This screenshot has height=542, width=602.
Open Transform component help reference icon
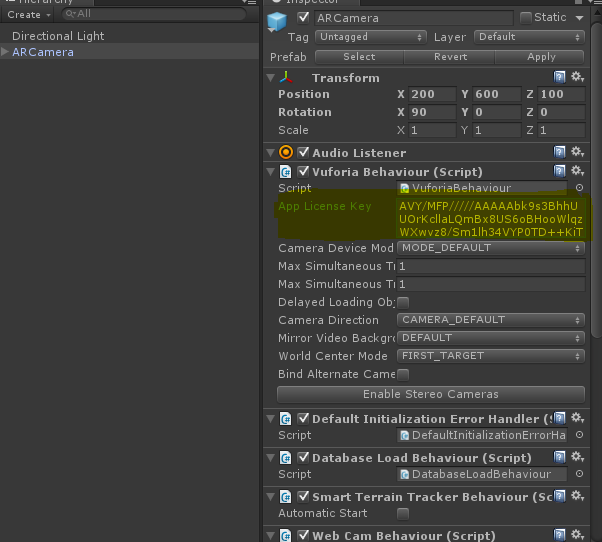[559, 77]
